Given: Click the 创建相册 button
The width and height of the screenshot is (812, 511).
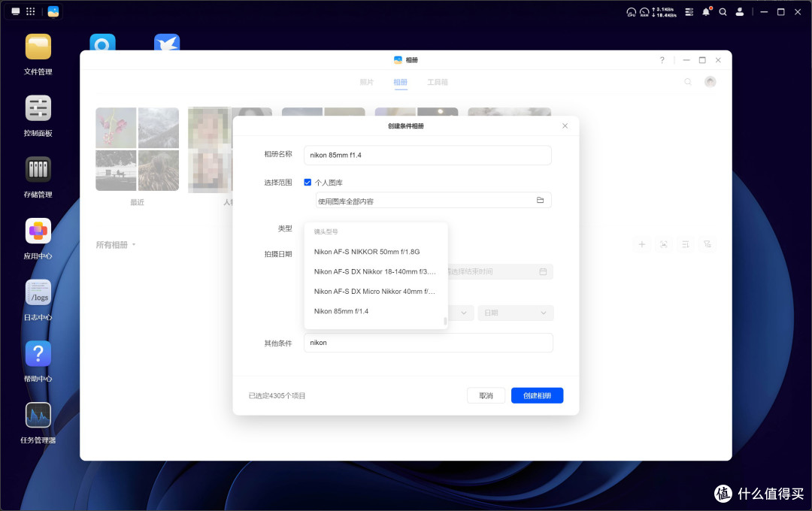Looking at the screenshot, I should pyautogui.click(x=537, y=395).
